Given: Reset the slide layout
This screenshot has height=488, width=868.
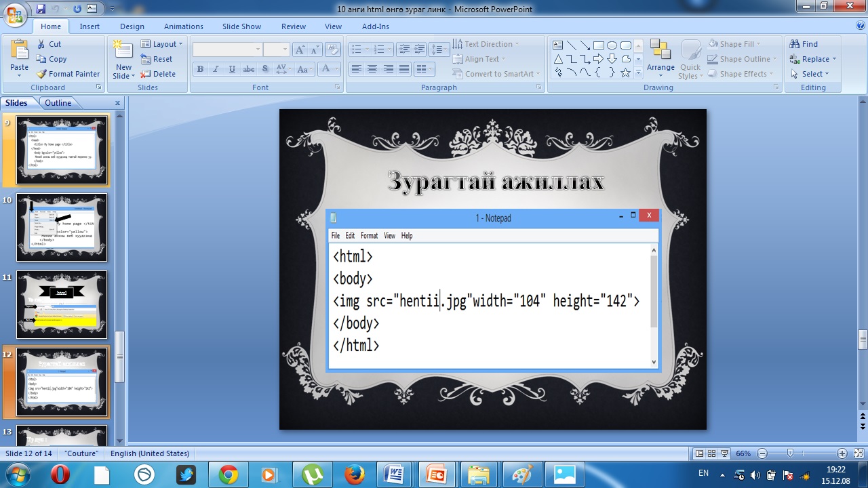Looking at the screenshot, I should pyautogui.click(x=157, y=59).
